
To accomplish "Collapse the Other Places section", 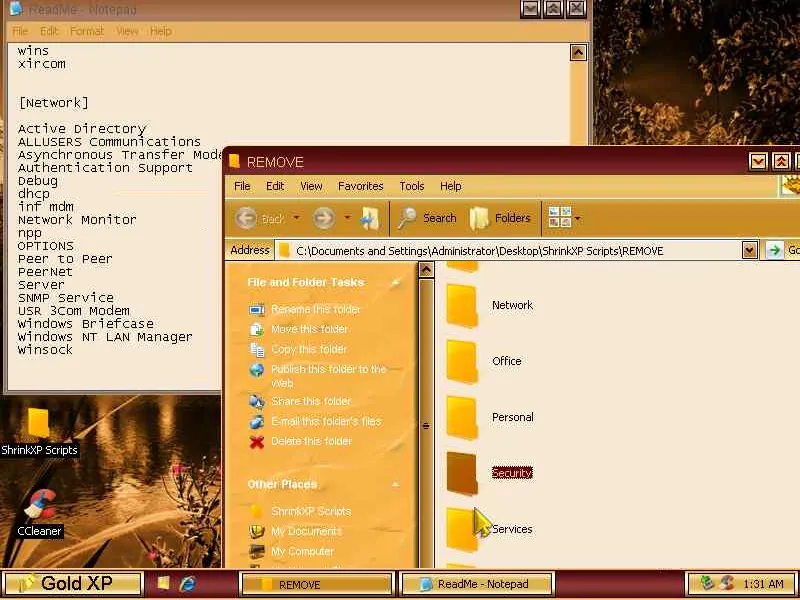I will coord(395,484).
